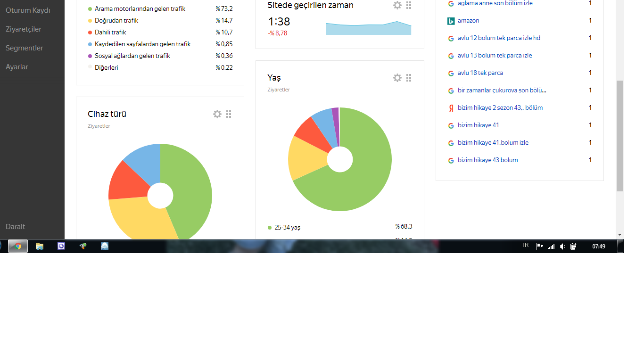The image size is (644, 362).
Task: Click the drag grid icon on Yaş widget
Action: (409, 78)
